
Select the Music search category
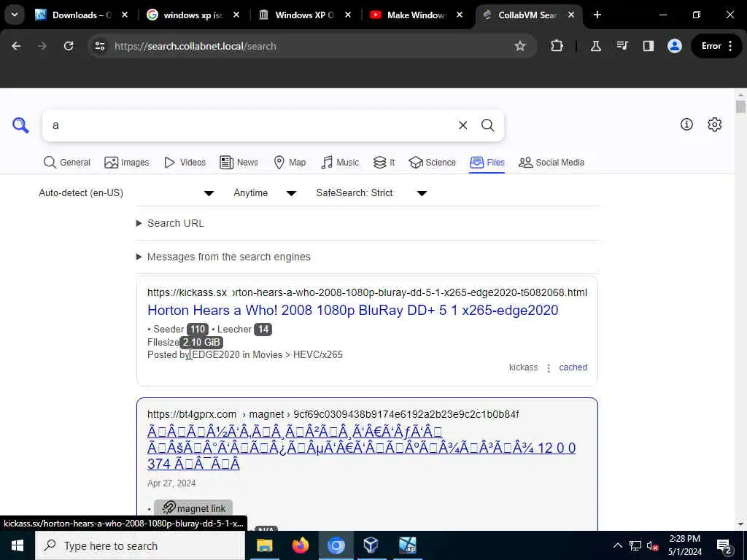(340, 163)
